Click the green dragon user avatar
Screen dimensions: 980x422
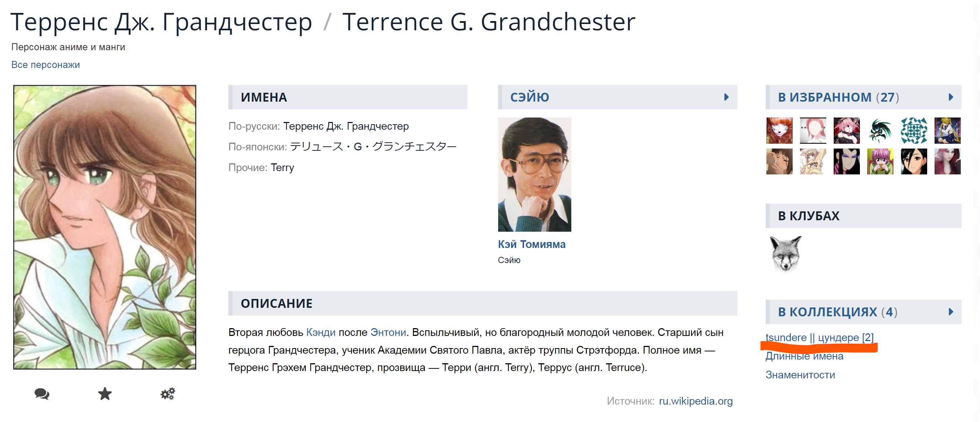click(880, 130)
